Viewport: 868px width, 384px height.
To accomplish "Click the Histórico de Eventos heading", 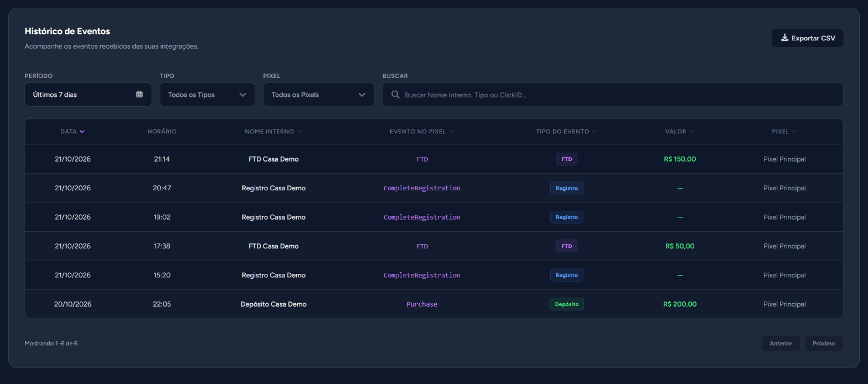I will coord(68,32).
